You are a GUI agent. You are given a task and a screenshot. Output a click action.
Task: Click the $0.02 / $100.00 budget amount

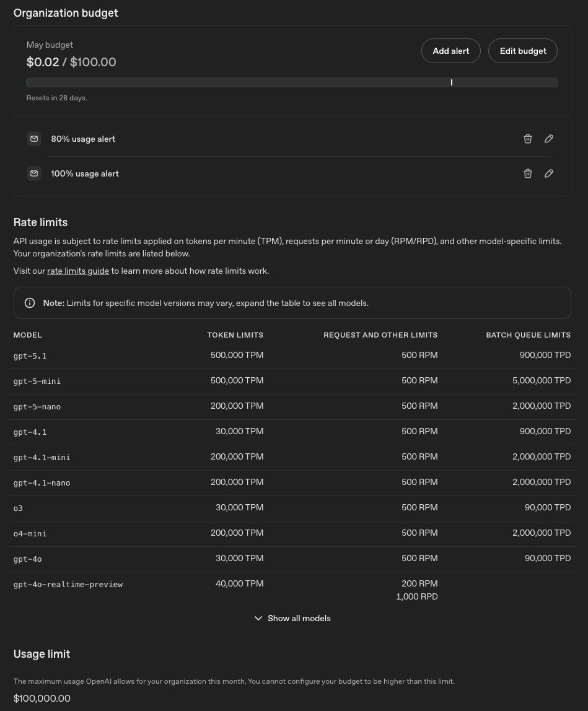71,62
